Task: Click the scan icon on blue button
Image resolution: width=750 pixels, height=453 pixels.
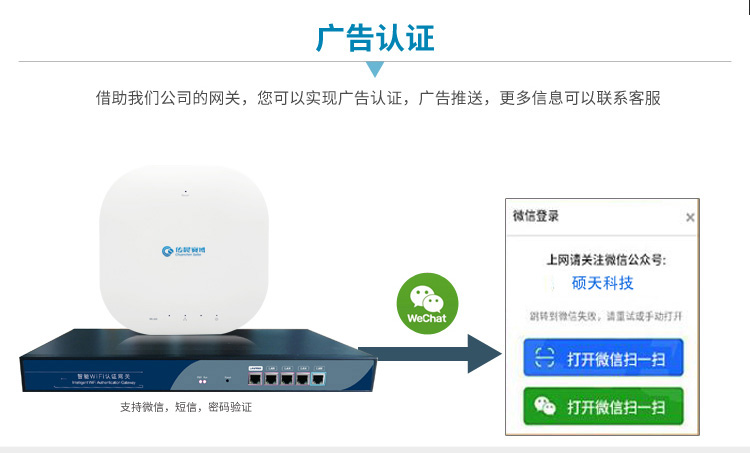Action: [544, 358]
